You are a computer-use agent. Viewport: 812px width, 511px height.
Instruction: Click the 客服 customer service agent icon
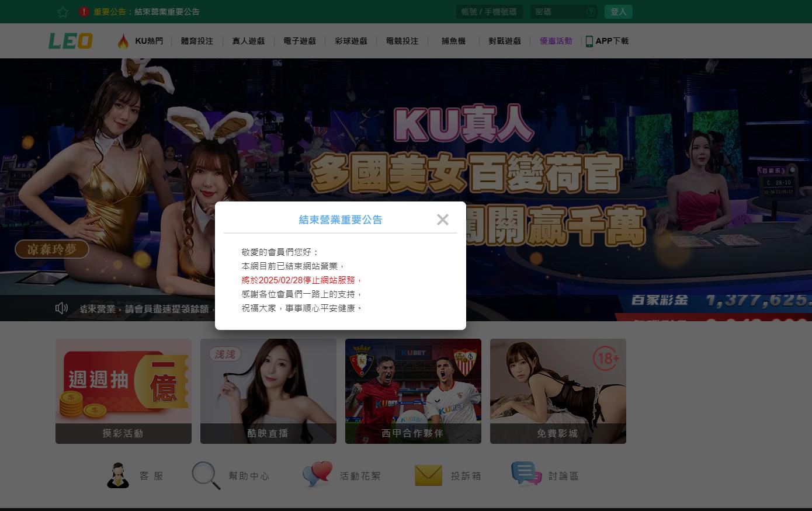[x=119, y=474]
